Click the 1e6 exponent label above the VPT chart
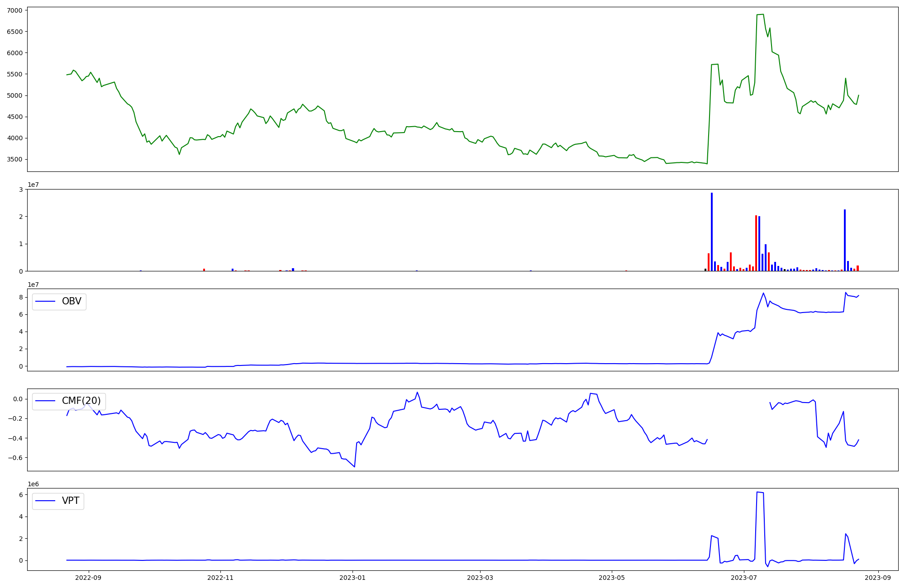Image resolution: width=905 pixels, height=588 pixels. click(x=33, y=484)
